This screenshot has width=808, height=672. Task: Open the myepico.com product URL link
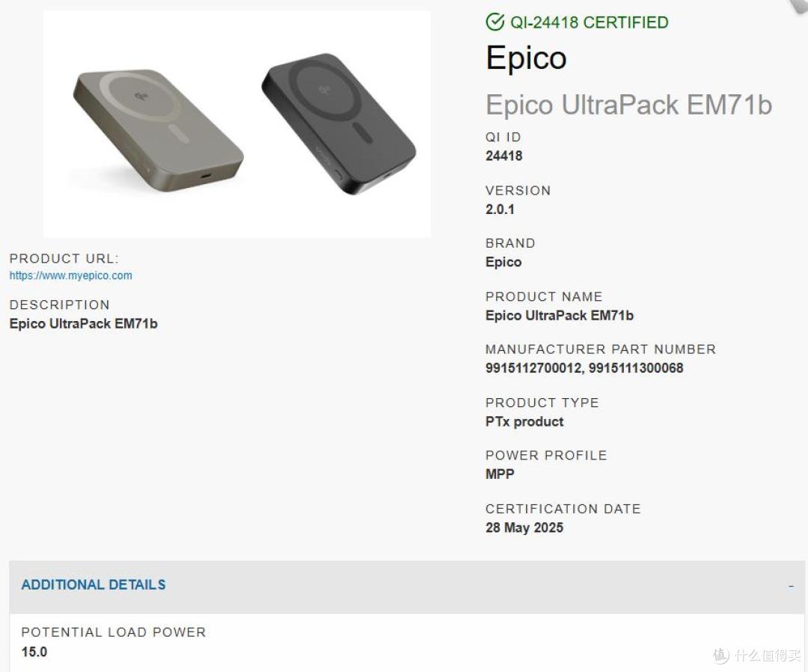[70, 275]
